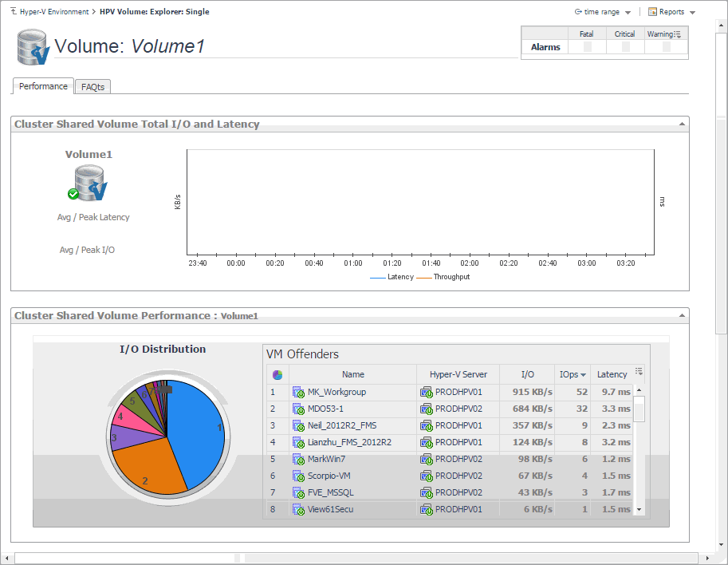Collapse the Cluster Shared Volume Performance panel
This screenshot has width=728, height=565.
682,316
